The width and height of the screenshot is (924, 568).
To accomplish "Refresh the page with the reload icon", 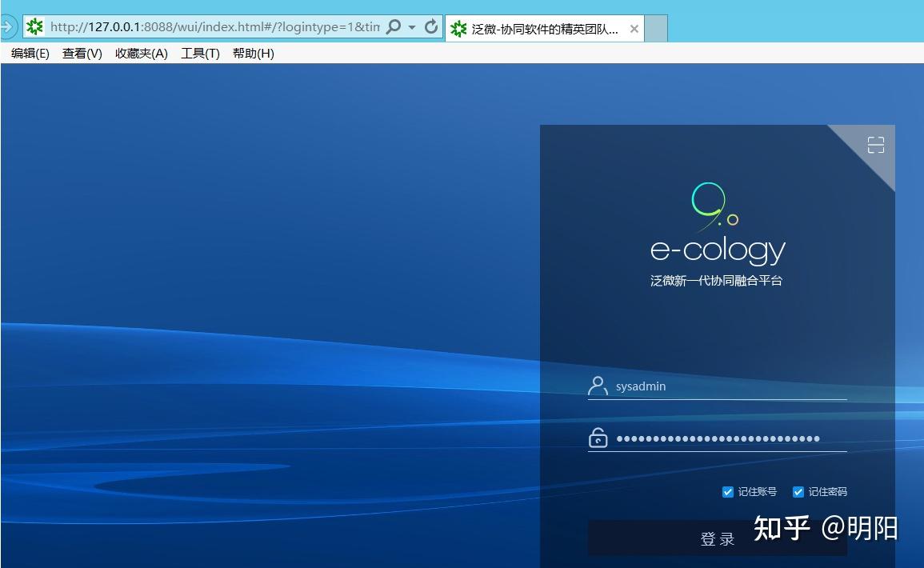I will [x=433, y=26].
